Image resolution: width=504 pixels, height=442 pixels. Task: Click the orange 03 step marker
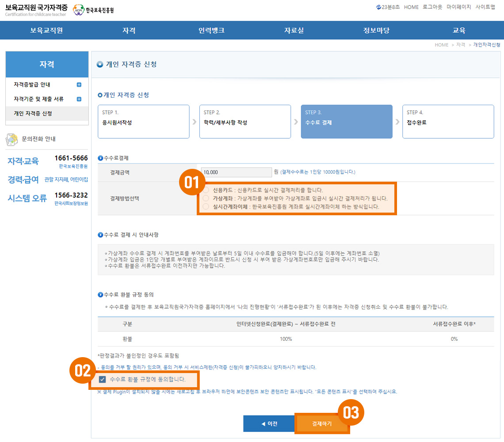(351, 412)
